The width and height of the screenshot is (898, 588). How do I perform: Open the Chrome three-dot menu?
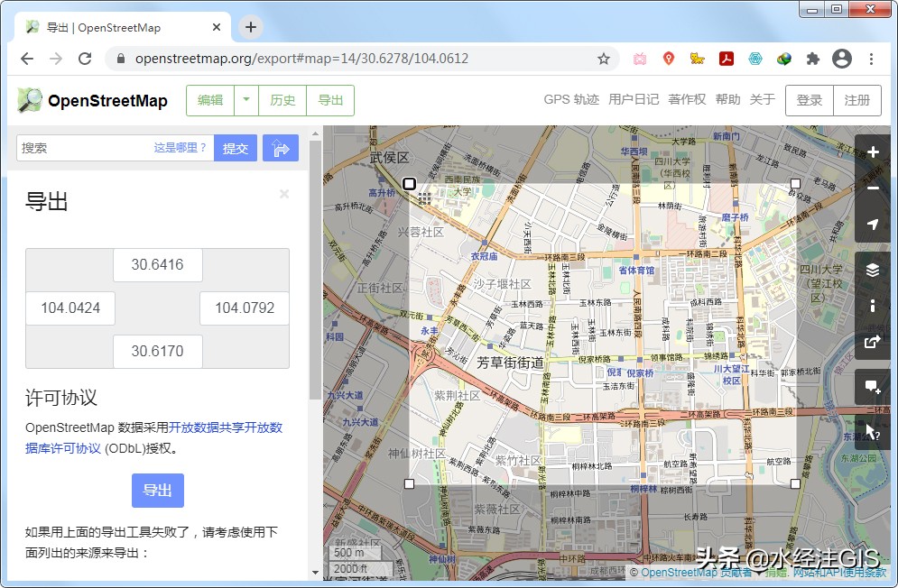point(871,59)
